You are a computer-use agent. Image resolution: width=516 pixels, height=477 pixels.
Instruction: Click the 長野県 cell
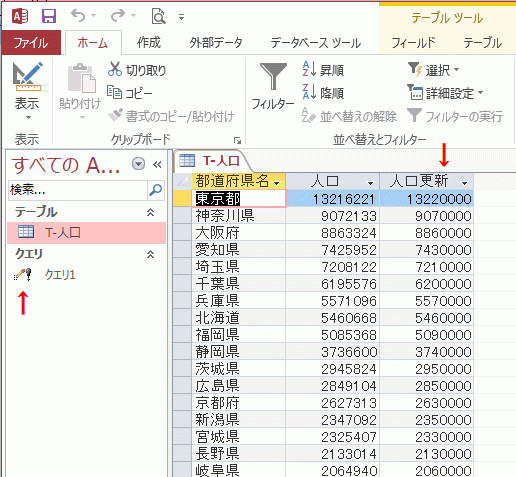(x=239, y=454)
